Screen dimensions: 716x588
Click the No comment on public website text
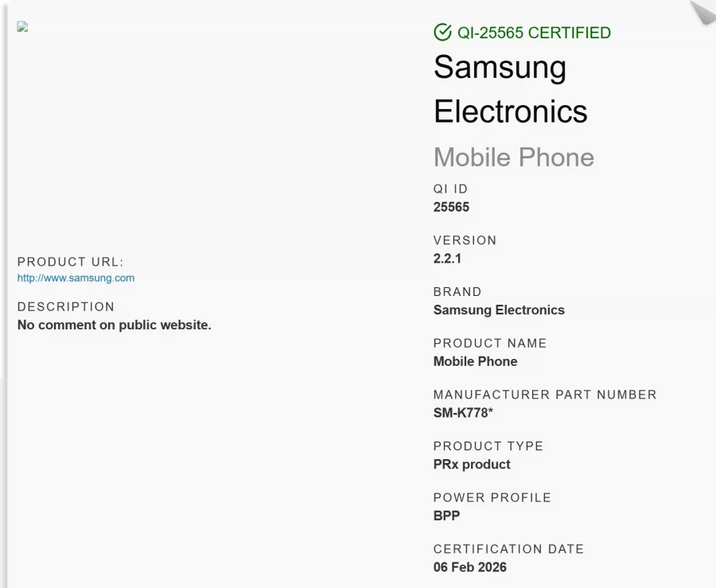pyautogui.click(x=114, y=325)
